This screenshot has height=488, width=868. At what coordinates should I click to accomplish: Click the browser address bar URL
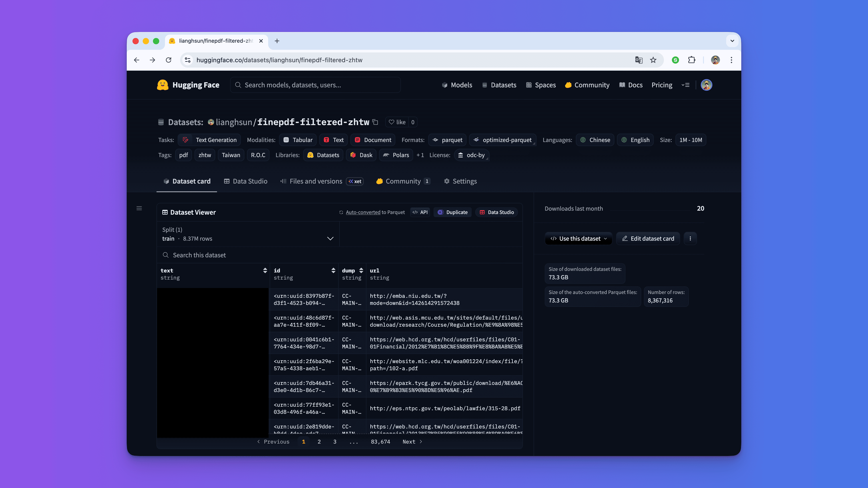279,60
